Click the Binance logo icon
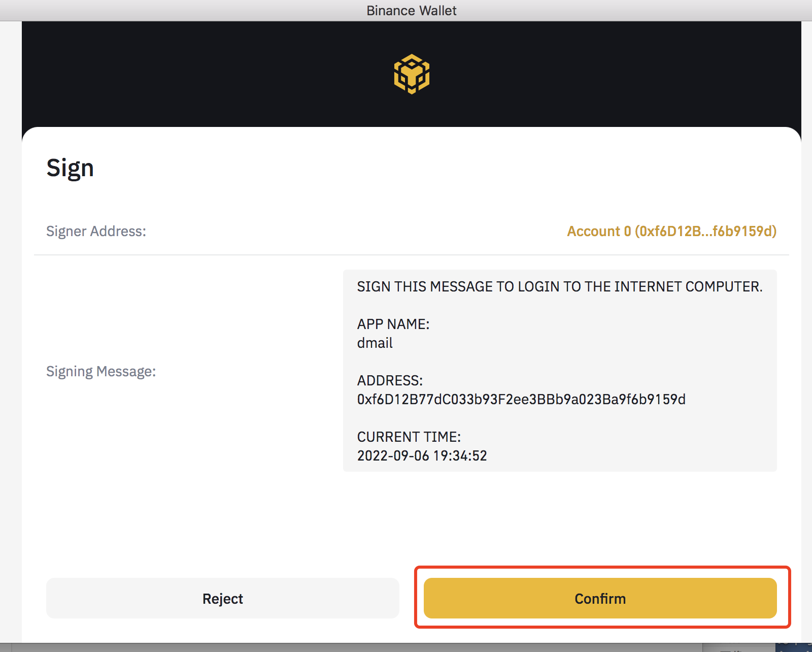Viewport: 812px width, 652px height. coord(412,74)
